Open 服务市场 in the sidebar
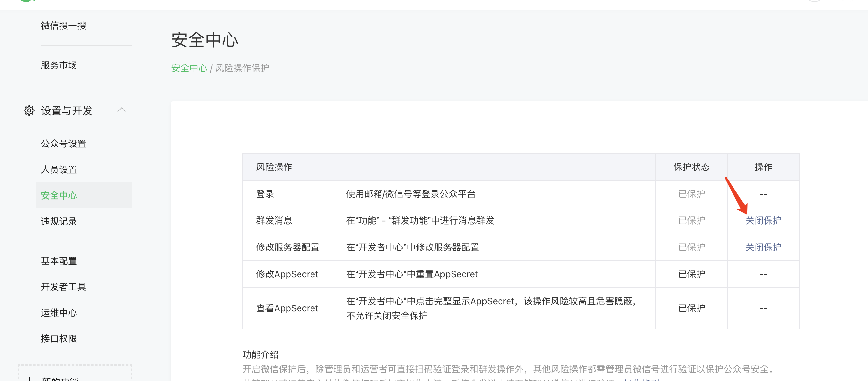This screenshot has width=868, height=381. (59, 65)
